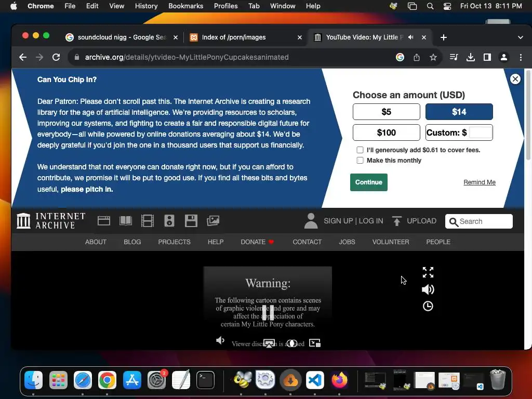Open the History menu
Image resolution: width=532 pixels, height=399 pixels.
[x=146, y=6]
